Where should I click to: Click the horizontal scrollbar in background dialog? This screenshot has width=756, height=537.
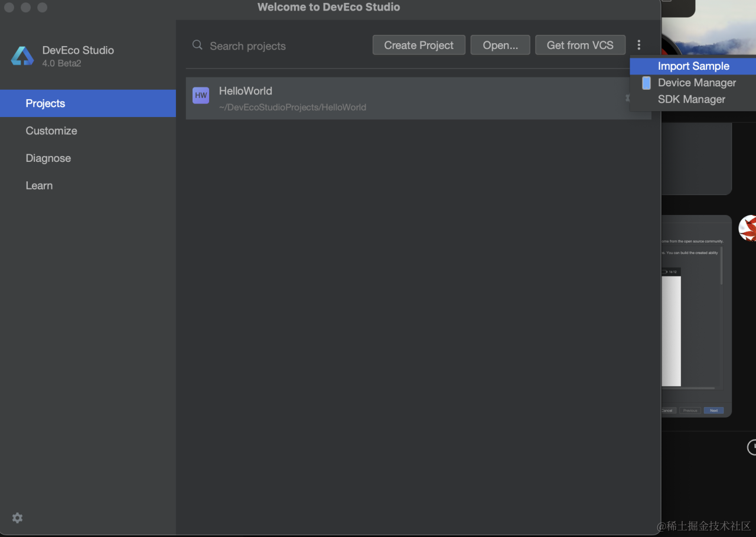point(688,388)
